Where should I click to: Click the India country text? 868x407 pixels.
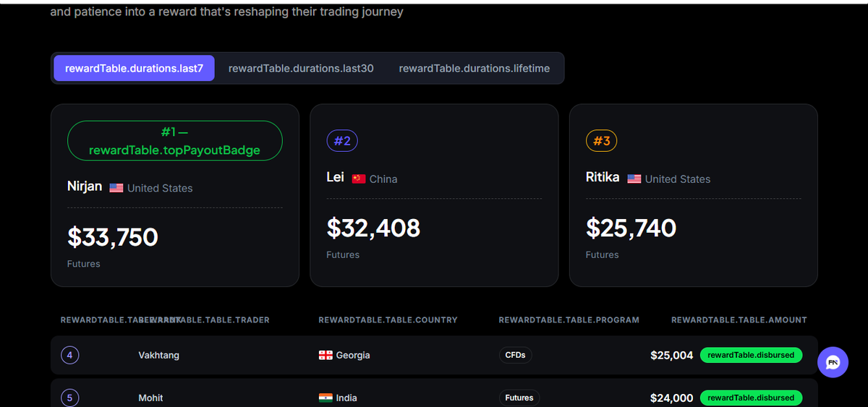click(x=346, y=398)
